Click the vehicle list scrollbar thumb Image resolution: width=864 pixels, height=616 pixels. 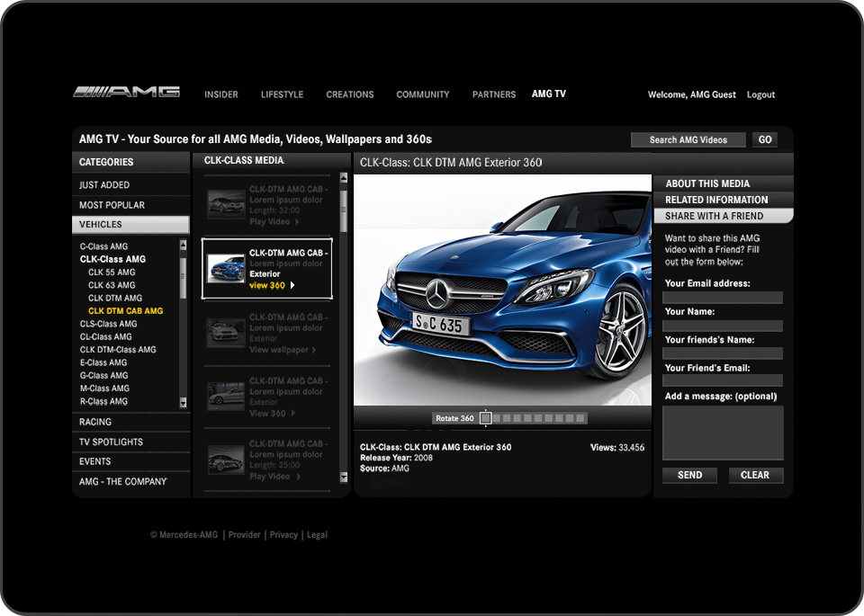[x=183, y=278]
